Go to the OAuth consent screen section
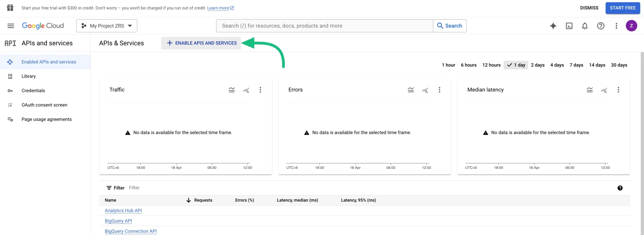The height and width of the screenshot is (235, 644). point(44,105)
